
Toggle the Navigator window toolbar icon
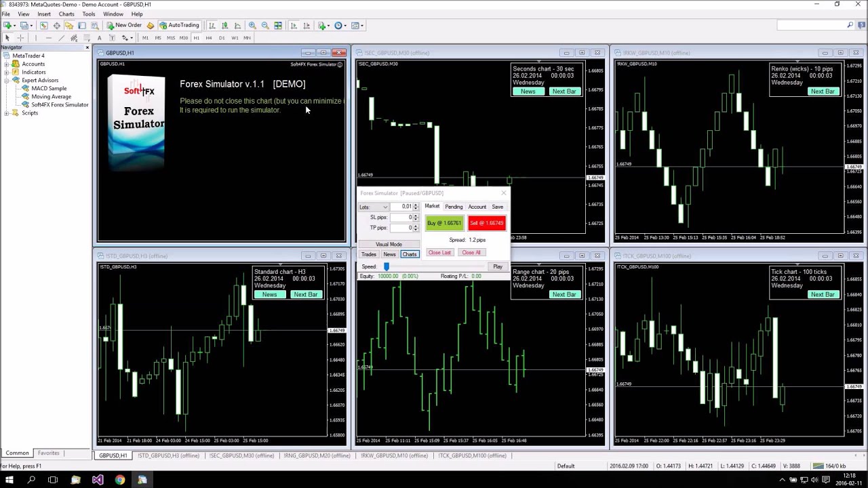tap(68, 25)
